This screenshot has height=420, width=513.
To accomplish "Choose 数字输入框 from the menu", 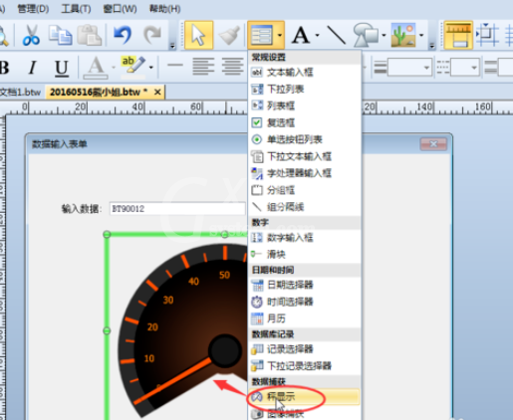I will tap(304, 237).
